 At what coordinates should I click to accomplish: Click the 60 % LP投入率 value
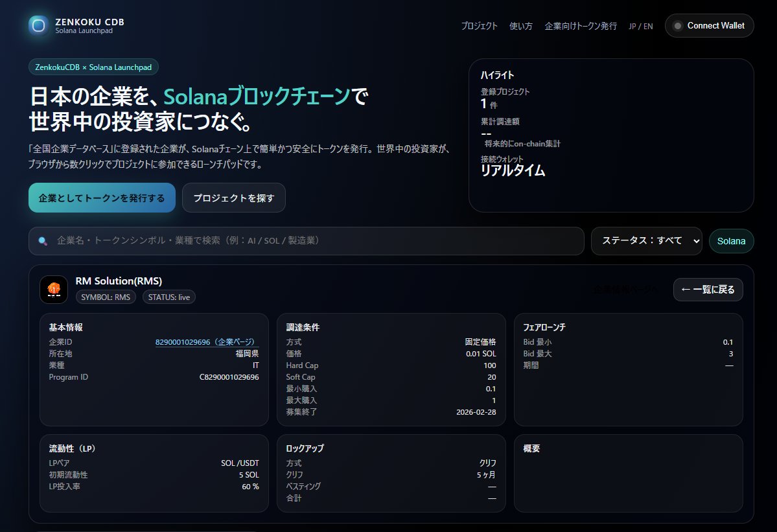click(x=250, y=487)
